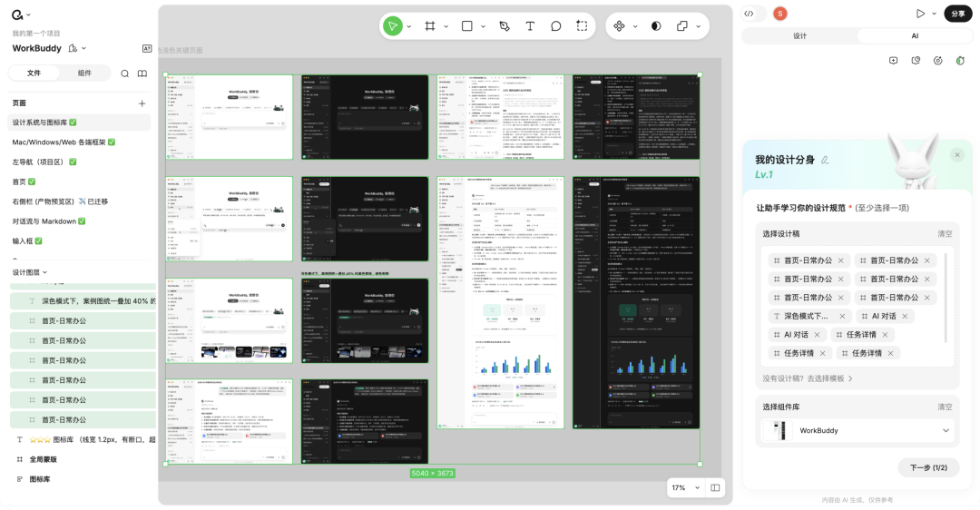This screenshot has width=980, height=510.
Task: Start presentation with the play icon
Action: [x=920, y=14]
